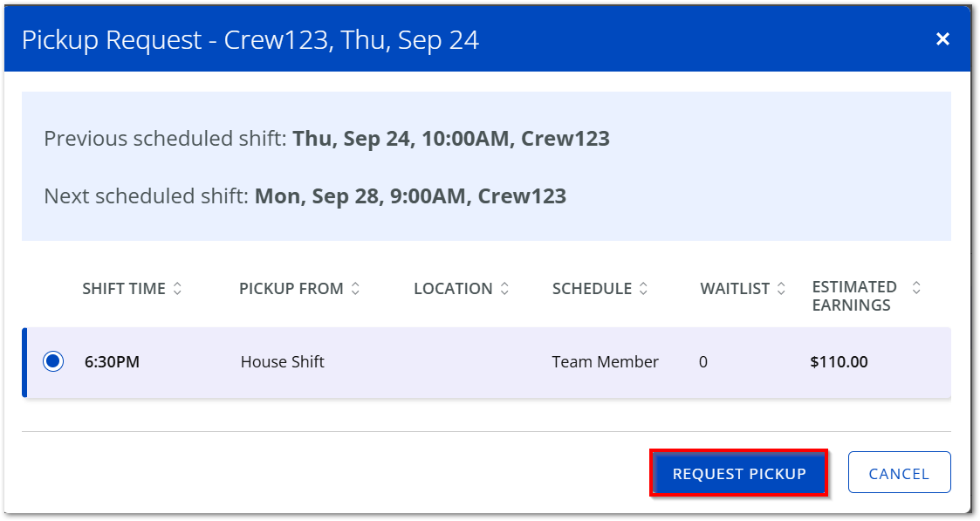Click the Team Member schedule cell

(605, 361)
